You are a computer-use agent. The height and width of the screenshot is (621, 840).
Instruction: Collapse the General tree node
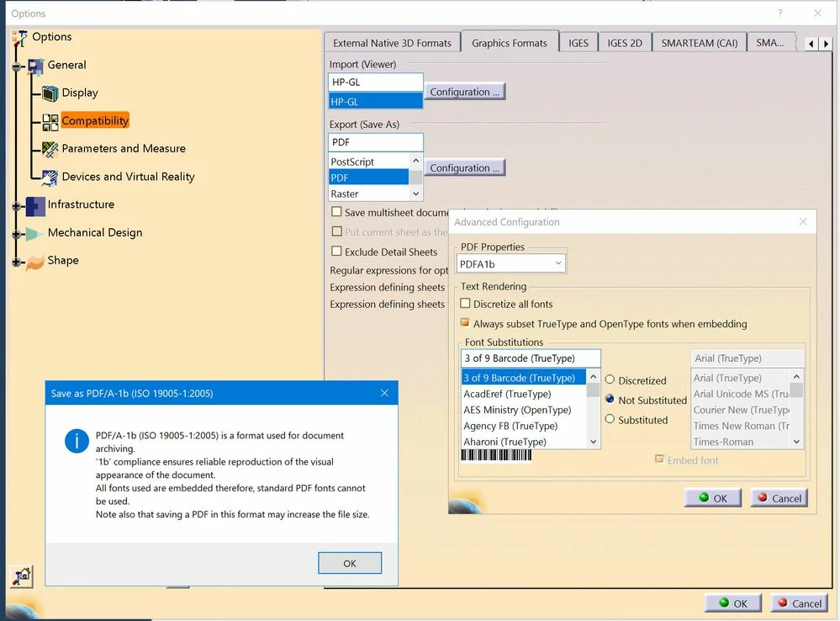17,66
